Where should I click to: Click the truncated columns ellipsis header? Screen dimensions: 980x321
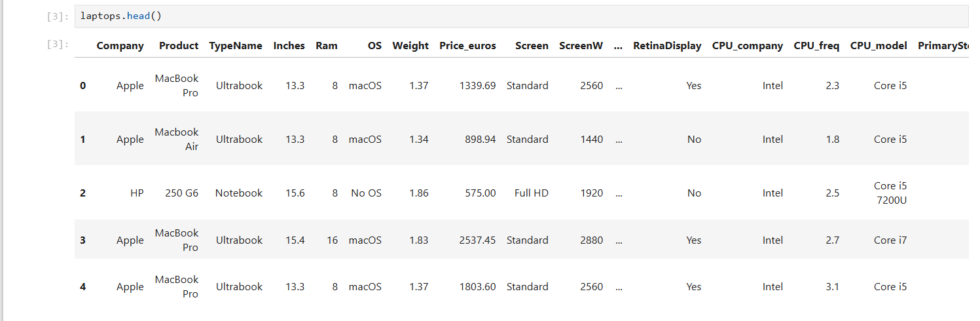point(619,46)
